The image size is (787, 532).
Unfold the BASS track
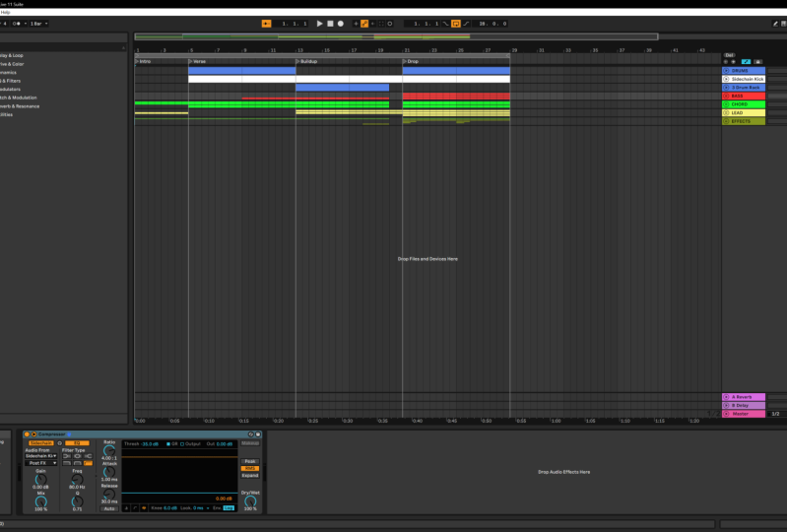pyautogui.click(x=726, y=96)
